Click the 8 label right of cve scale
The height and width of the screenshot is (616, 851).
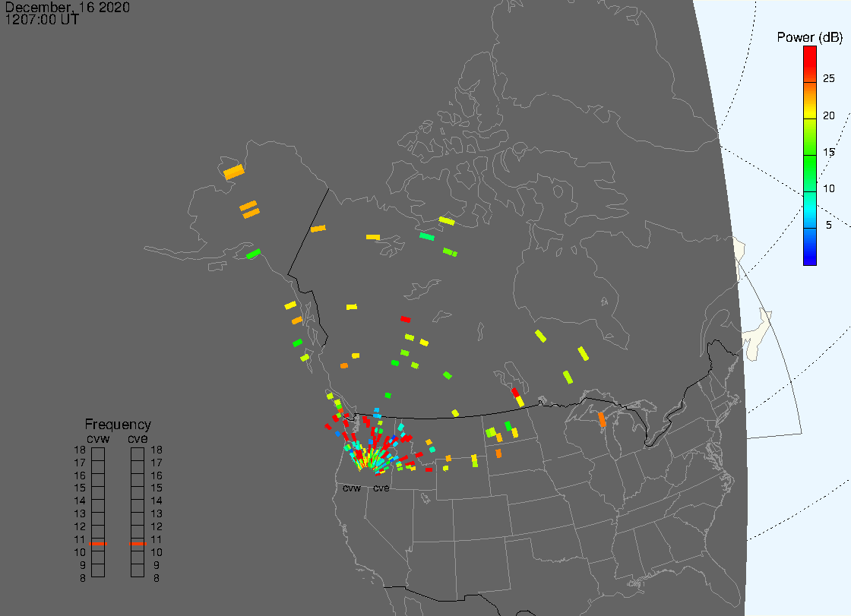(157, 579)
